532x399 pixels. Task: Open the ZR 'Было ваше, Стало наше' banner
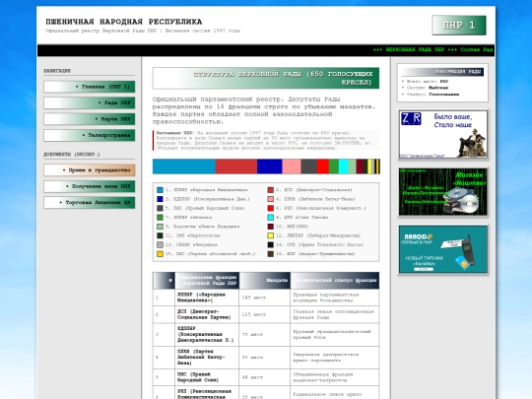tap(442, 134)
